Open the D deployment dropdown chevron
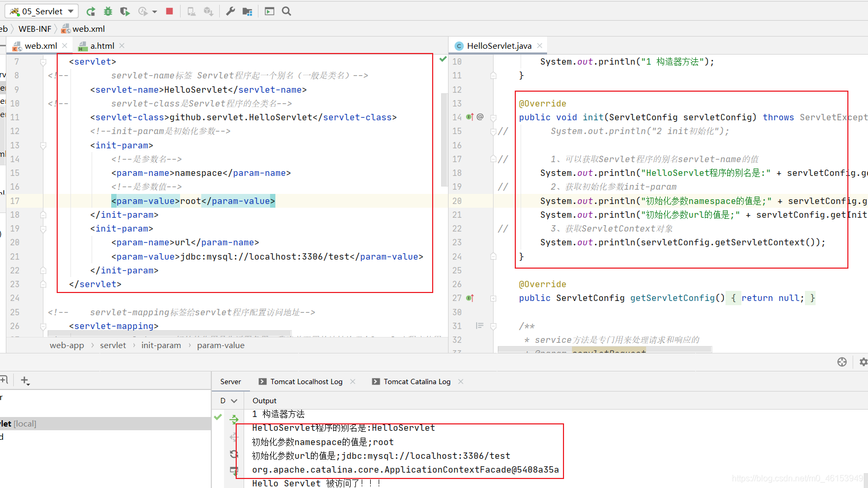The image size is (868, 488). pyautogui.click(x=234, y=401)
